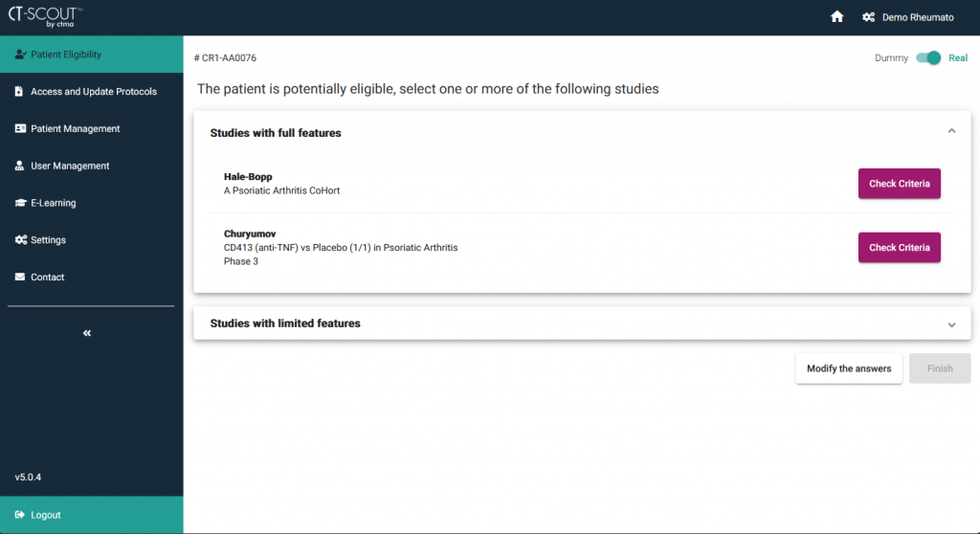Click the Patient Management ID card icon
Viewport: 980px width, 534px height.
[x=20, y=128]
